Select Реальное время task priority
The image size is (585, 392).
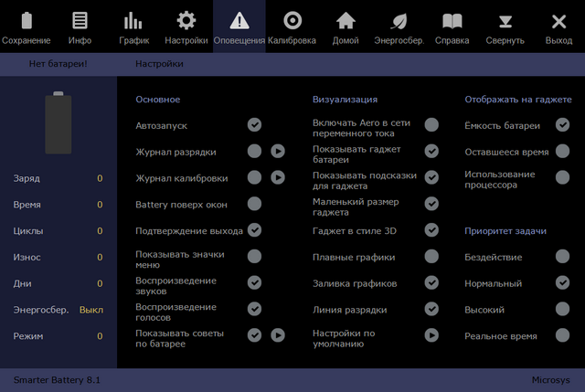(563, 335)
